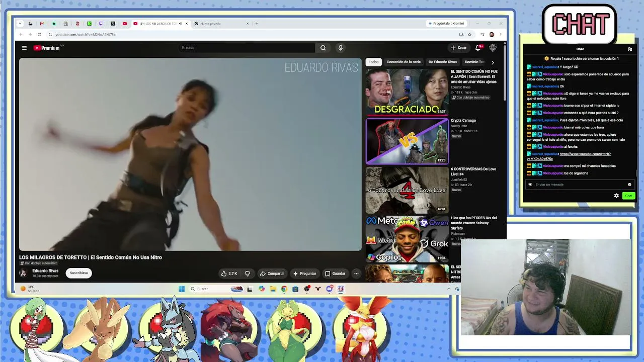Open Crypta Carnage video thumbnail
This screenshot has height=362, width=644.
point(407,141)
